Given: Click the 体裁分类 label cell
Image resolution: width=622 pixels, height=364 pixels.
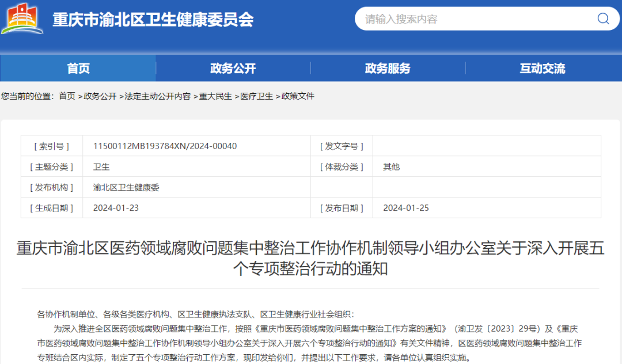Looking at the screenshot, I should pyautogui.click(x=342, y=166).
